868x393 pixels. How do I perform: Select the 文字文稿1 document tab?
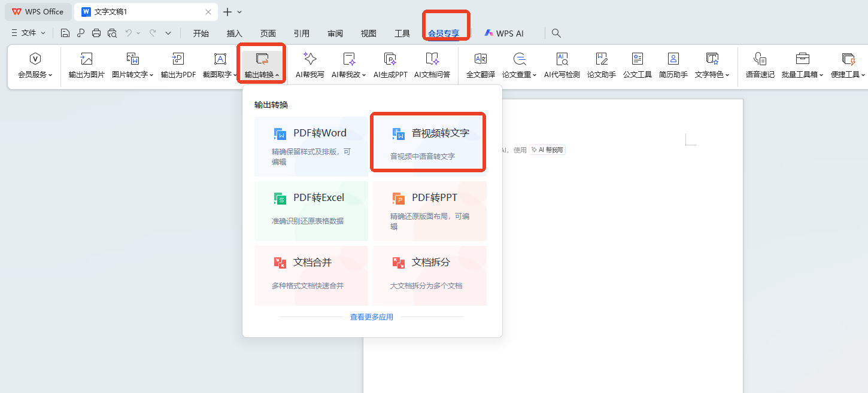point(147,12)
